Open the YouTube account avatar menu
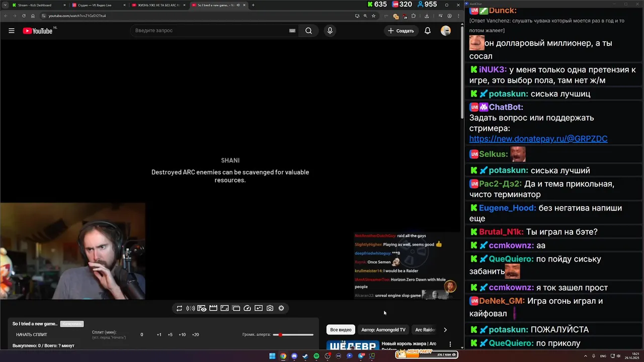 tap(446, 31)
